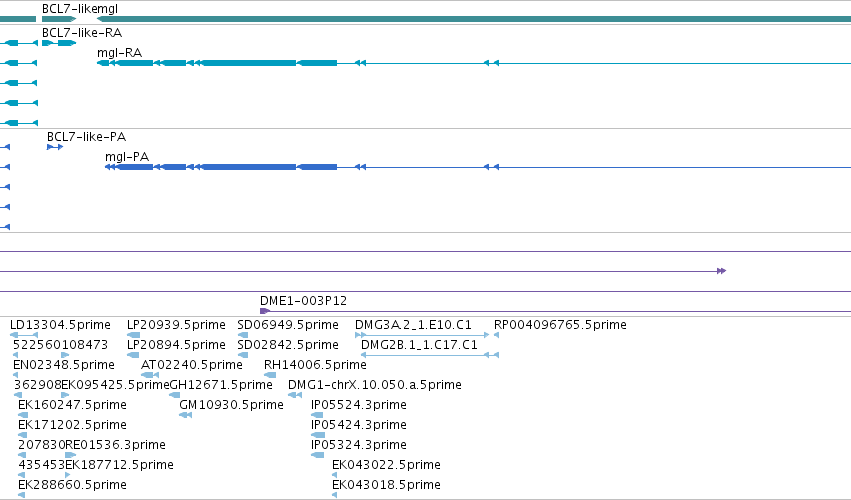The width and height of the screenshot is (851, 500).
Task: Click the alignment glyph under GM10930.5prime
Action: click(186, 415)
